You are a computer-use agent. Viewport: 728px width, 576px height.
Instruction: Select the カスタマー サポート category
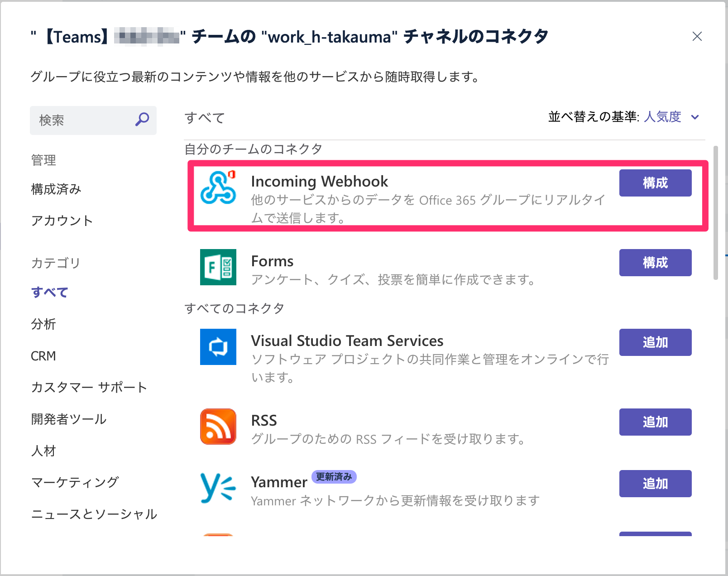tap(89, 388)
